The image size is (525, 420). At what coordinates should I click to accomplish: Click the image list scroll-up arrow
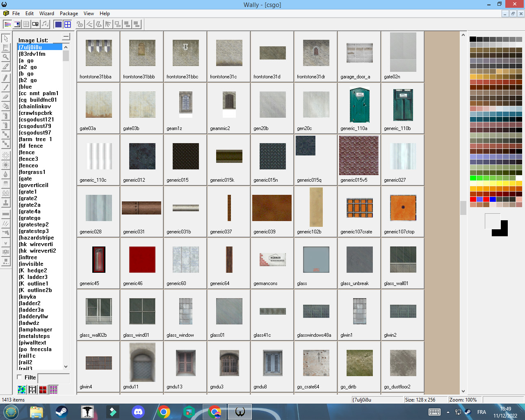click(66, 47)
